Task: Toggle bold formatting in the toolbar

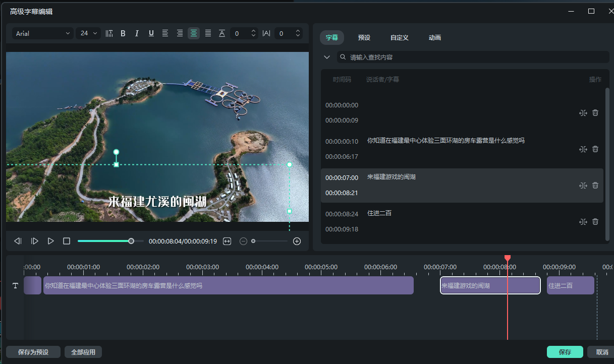Action: pos(123,33)
